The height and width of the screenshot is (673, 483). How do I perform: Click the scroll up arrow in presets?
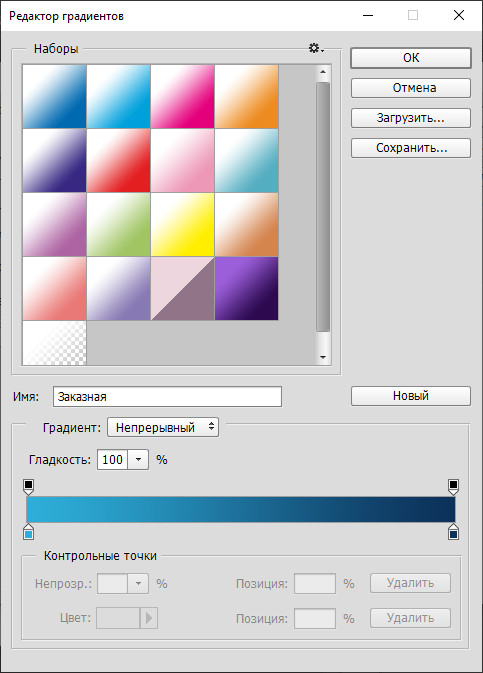(x=323, y=72)
